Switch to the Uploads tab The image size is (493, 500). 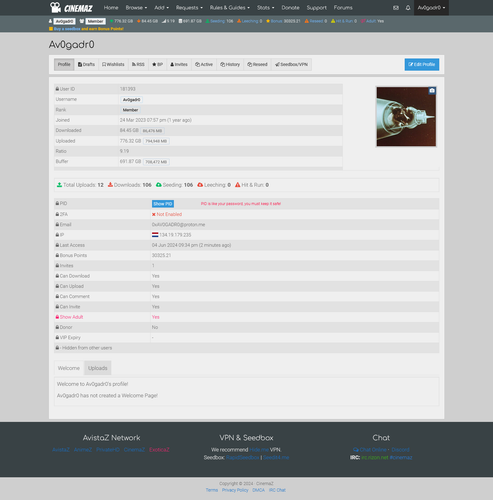pos(98,368)
